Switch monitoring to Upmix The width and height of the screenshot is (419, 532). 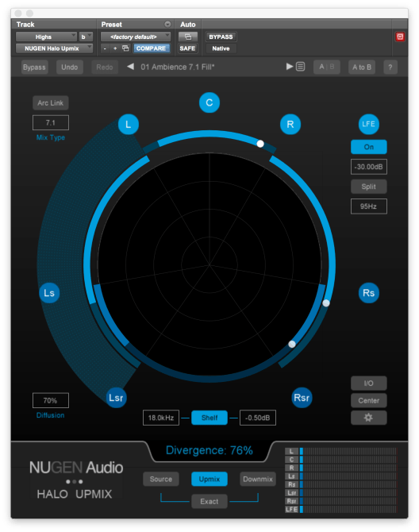[209, 479]
